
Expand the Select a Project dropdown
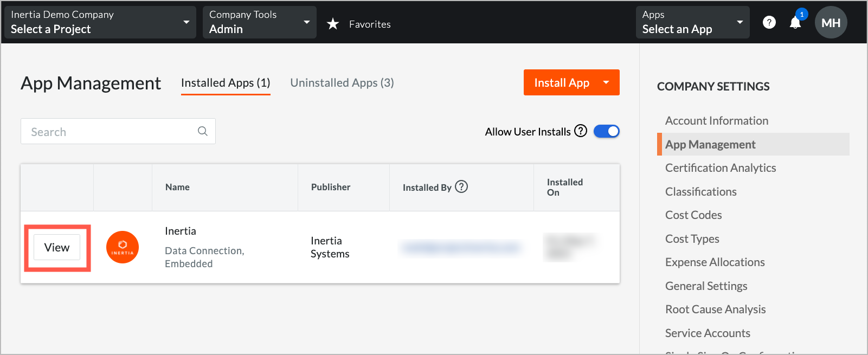100,22
